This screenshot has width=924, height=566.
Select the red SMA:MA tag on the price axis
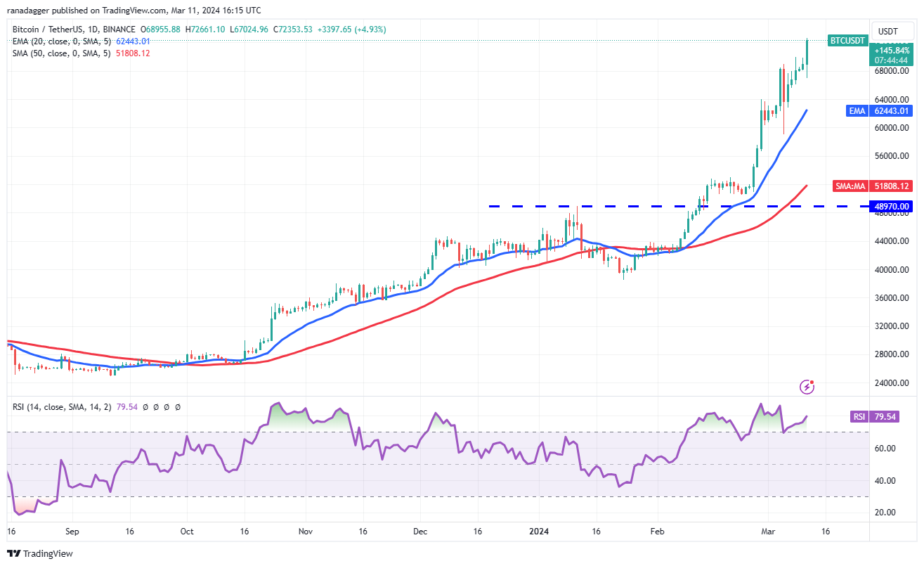pyautogui.click(x=849, y=186)
